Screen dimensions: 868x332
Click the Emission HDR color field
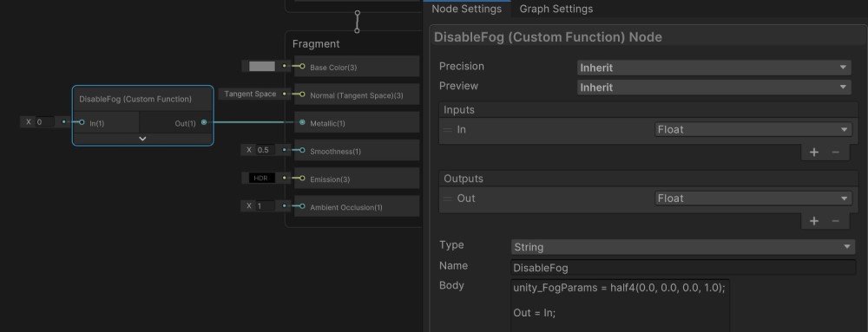(261, 179)
